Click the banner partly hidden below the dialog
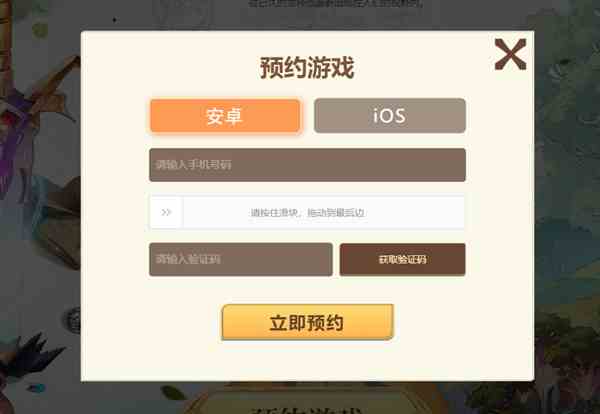Viewport: 600px width, 414px height. [x=306, y=398]
